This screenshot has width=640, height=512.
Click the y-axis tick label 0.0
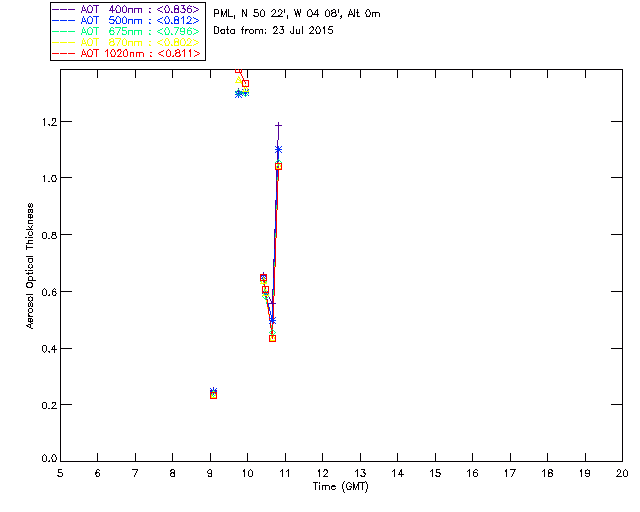point(49,459)
